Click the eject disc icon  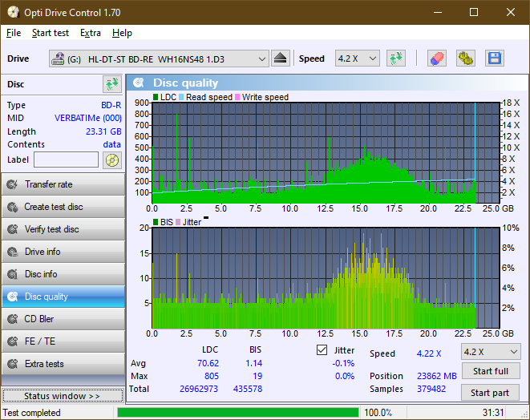click(280, 59)
